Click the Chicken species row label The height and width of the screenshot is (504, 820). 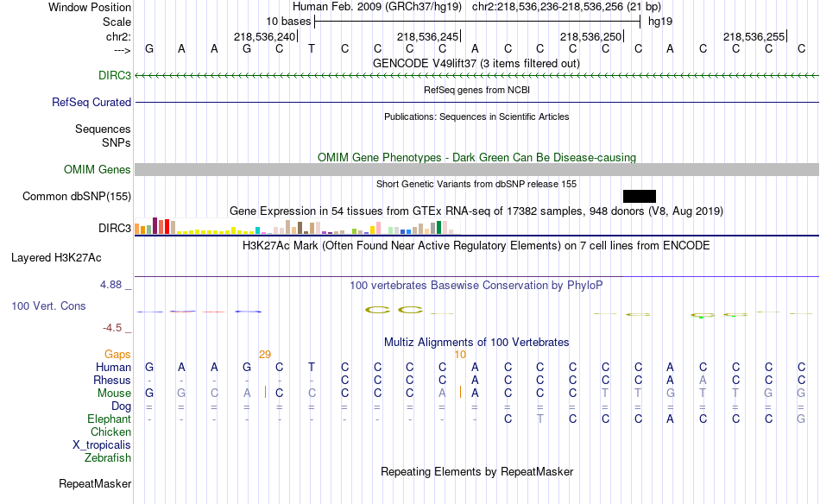tap(110, 432)
